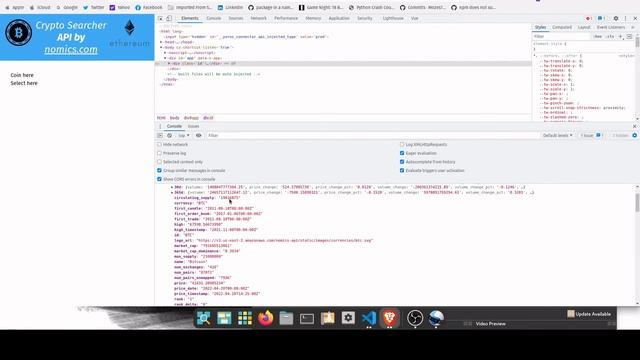Image resolution: width=640 pixels, height=360 pixels.
Task: Enable Preserve log checkbox
Action: coord(160,153)
